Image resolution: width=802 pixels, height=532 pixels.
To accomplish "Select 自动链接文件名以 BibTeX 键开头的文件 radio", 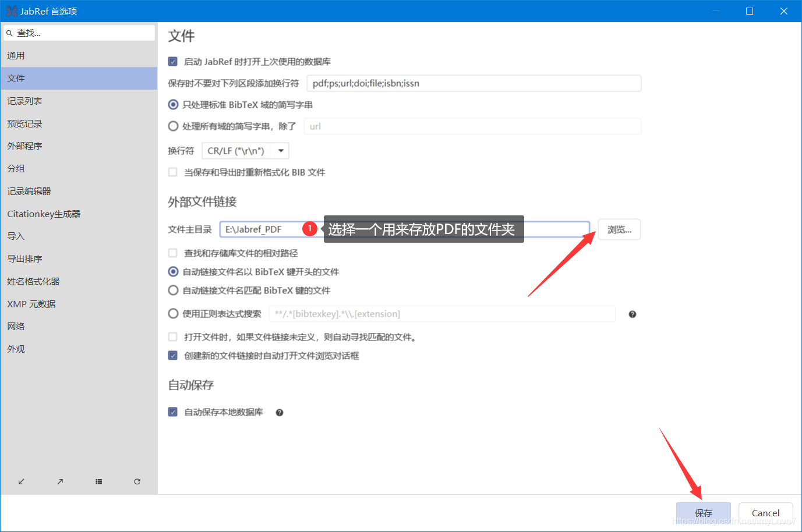I will coord(173,271).
